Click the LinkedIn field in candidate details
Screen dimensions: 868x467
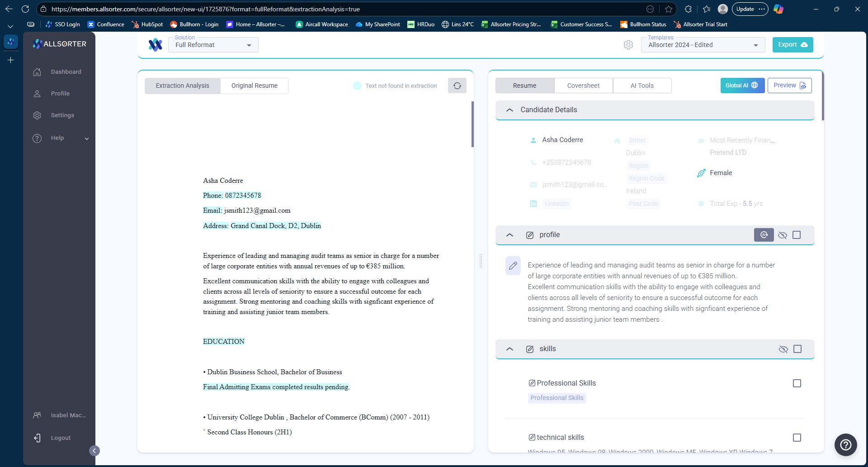point(557,204)
